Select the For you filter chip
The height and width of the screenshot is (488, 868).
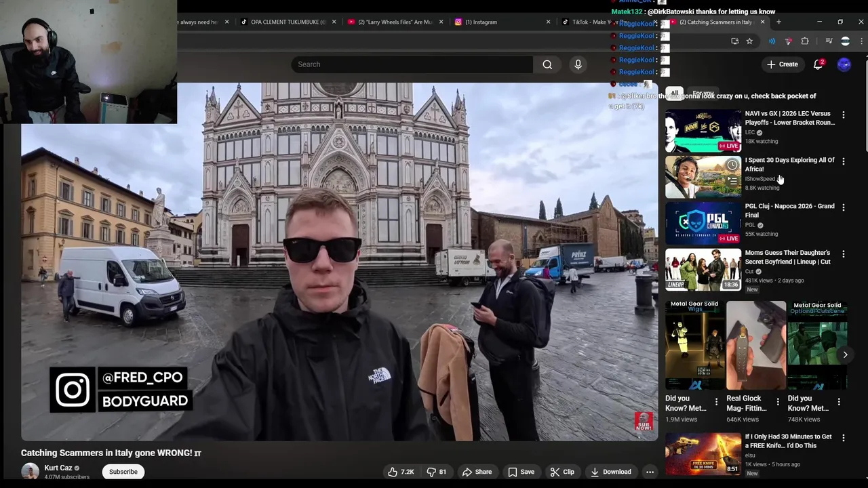pos(703,93)
